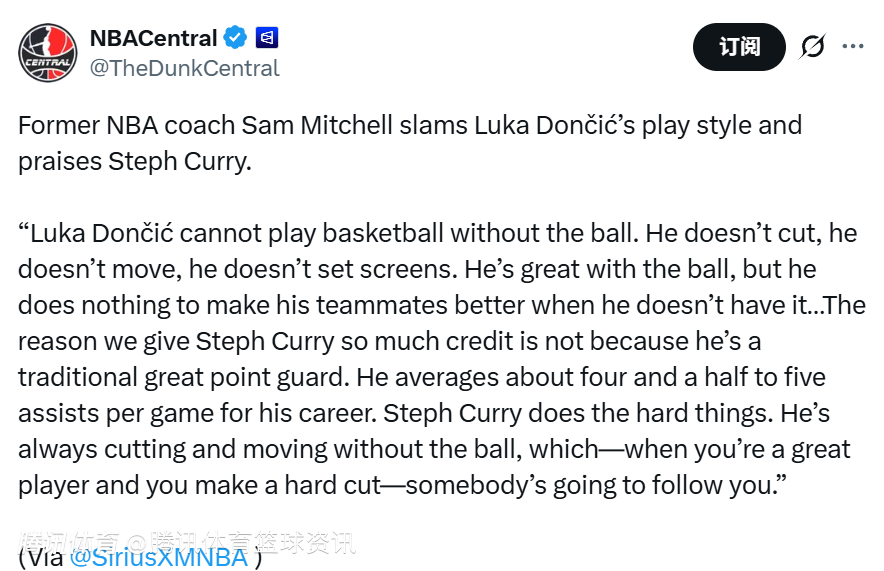Follow the @SiriusXMNBA mention link
The image size is (884, 571).
pyautogui.click(x=158, y=557)
